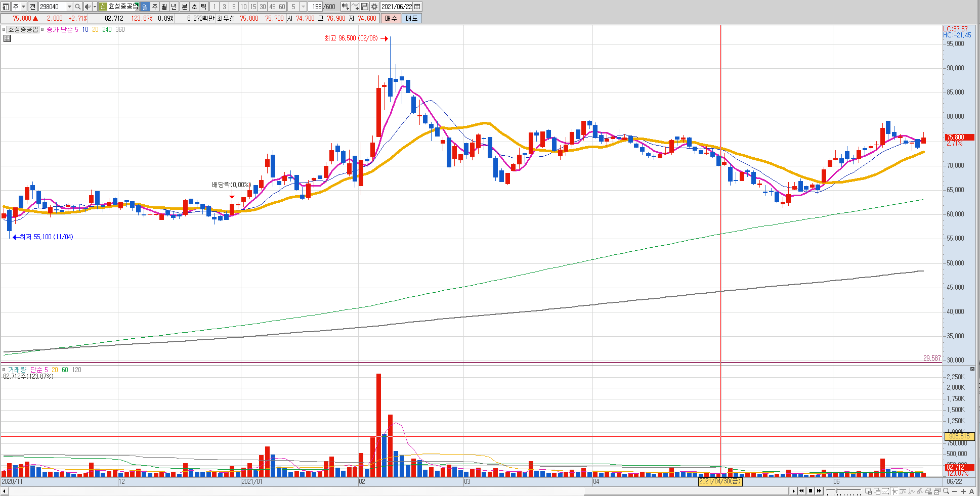980x496 pixels.
Task: Click the stock code input field 298040
Action: (52, 7)
